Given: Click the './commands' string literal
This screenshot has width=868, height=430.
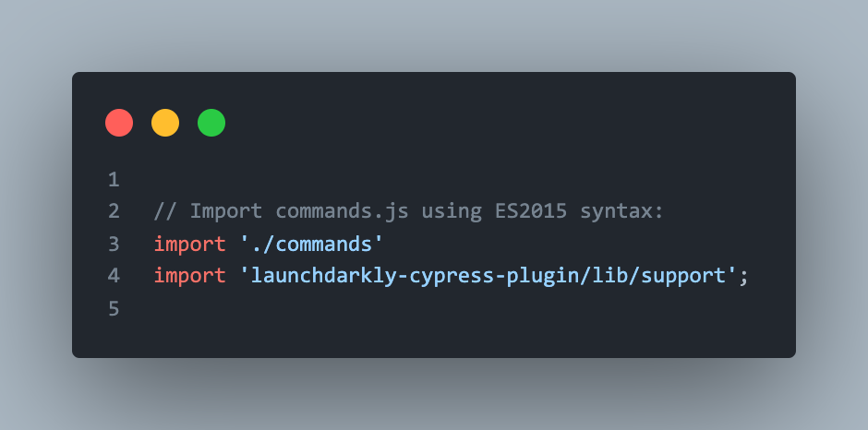Looking at the screenshot, I should tap(311, 244).
